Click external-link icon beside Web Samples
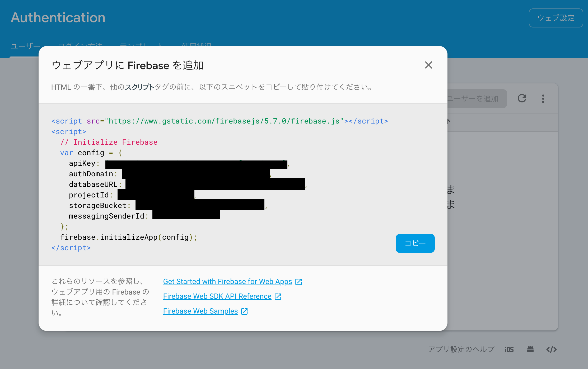The width and height of the screenshot is (588, 369). [x=244, y=311]
